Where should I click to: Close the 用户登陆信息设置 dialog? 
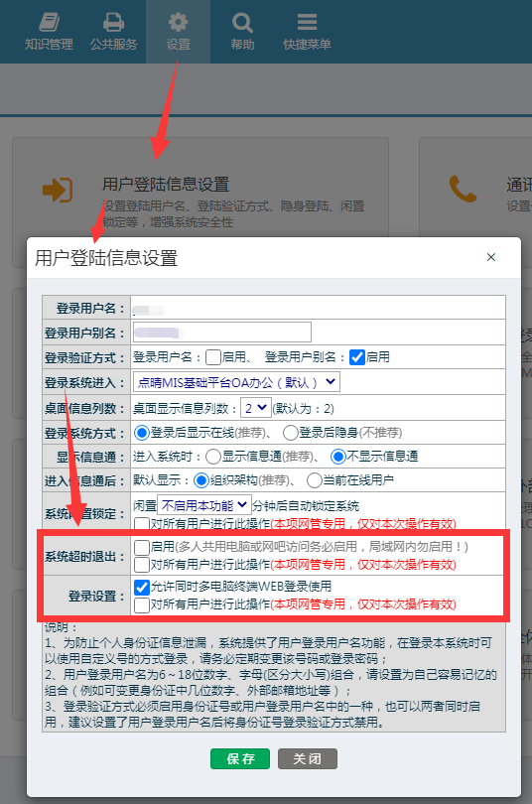tap(491, 257)
